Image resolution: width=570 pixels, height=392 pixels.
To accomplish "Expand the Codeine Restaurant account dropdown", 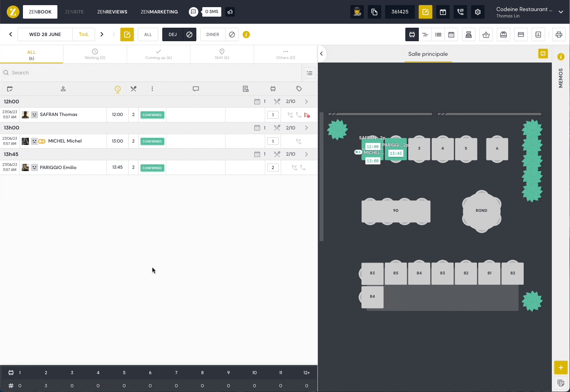I will click(x=560, y=12).
